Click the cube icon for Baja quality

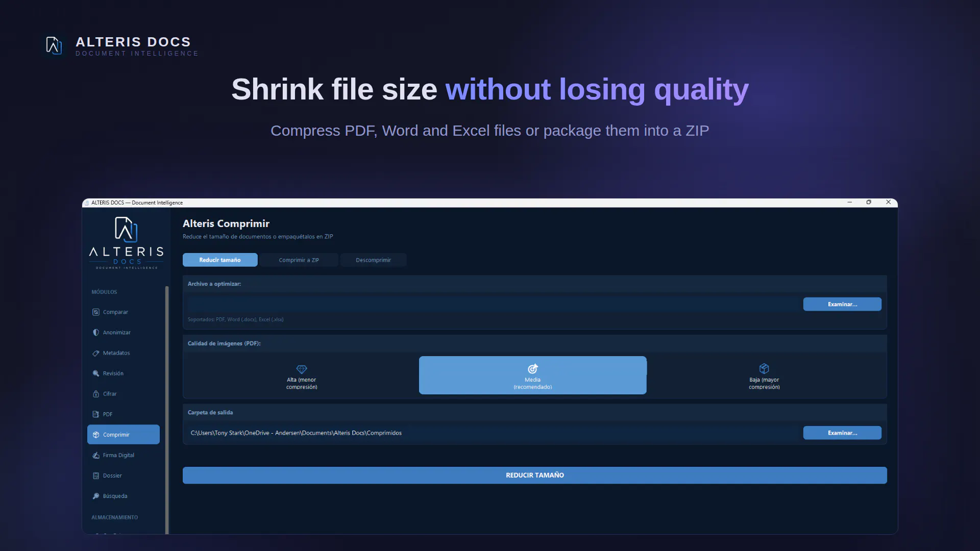(x=764, y=368)
